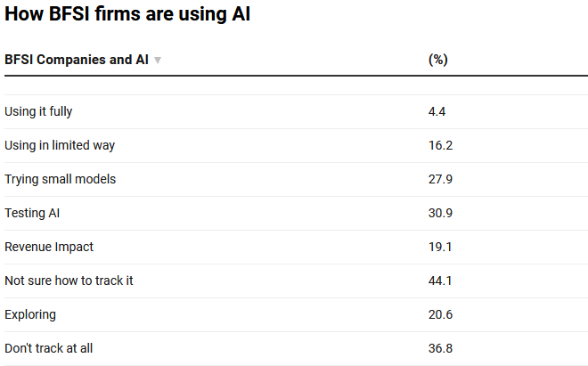Select the 19.1 value cell
The image size is (588, 366).
point(440,247)
